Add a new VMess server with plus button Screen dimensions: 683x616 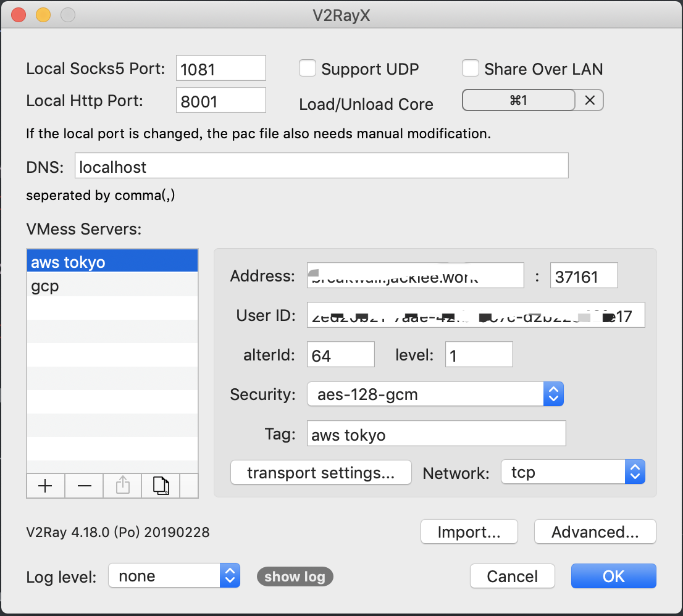click(x=46, y=486)
